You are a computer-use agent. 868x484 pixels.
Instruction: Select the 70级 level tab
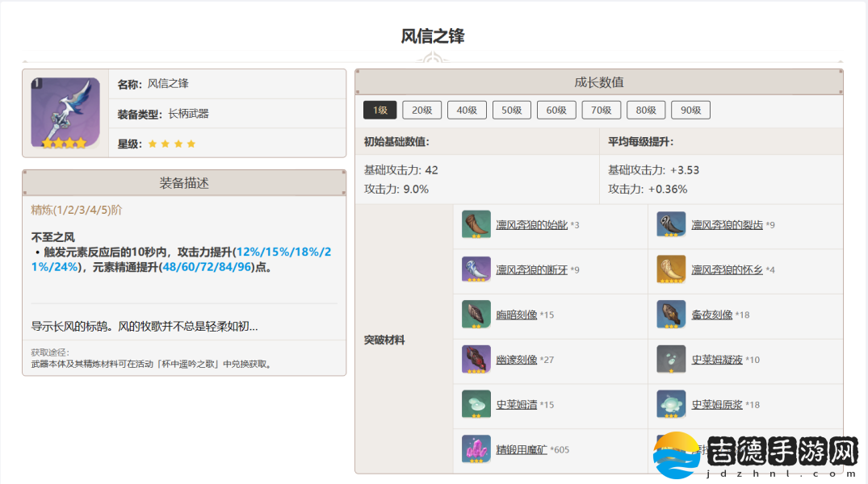(x=601, y=111)
